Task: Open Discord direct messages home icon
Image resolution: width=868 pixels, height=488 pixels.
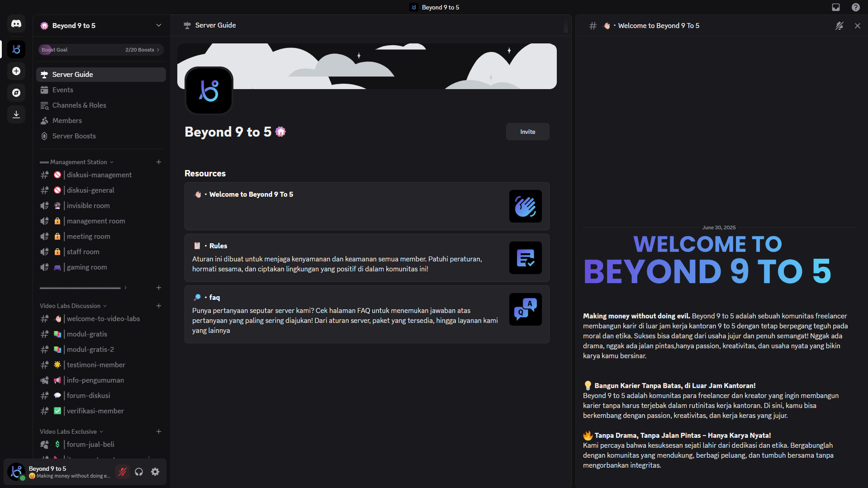Action: point(16,24)
